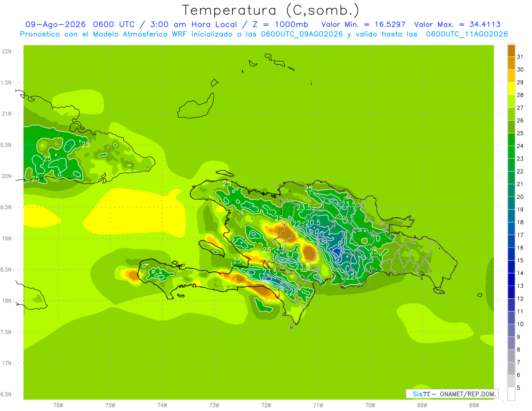Viewport: 532px width, 411px height.
Task: Pick the blue legend swatch between 16 and 17
Action: coord(511,241)
